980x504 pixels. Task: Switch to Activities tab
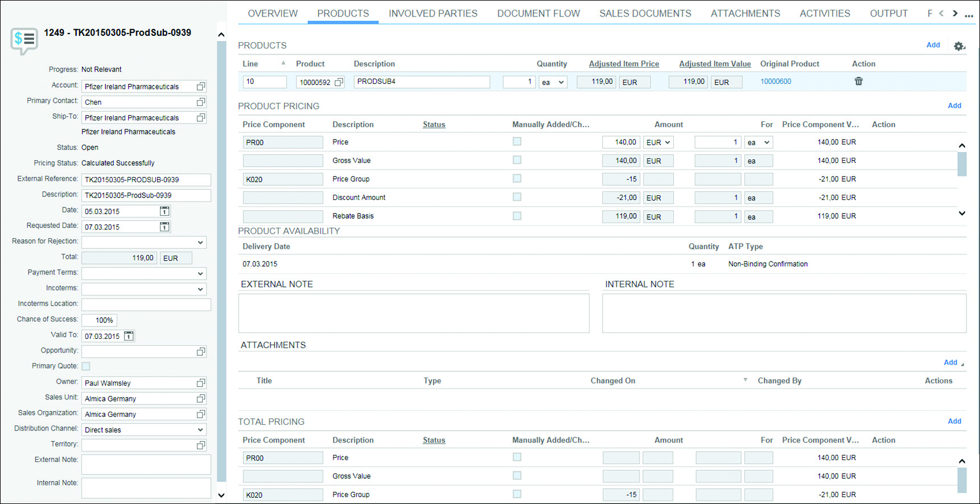tap(825, 13)
